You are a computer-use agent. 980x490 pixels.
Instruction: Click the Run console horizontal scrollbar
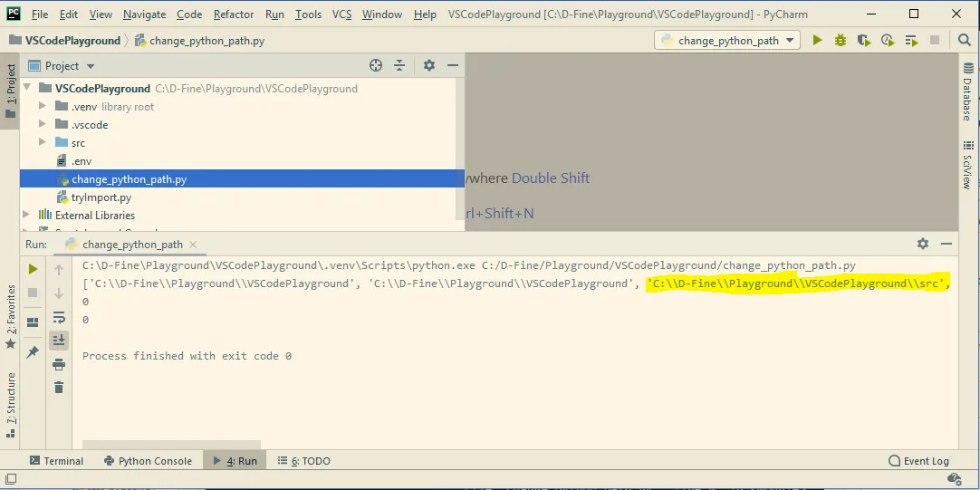pyautogui.click(x=171, y=445)
